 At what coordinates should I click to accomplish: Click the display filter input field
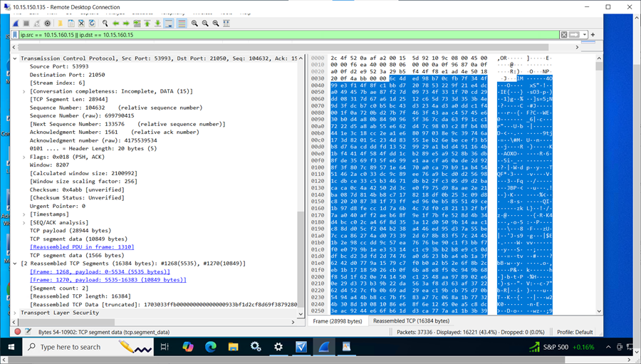click(289, 35)
